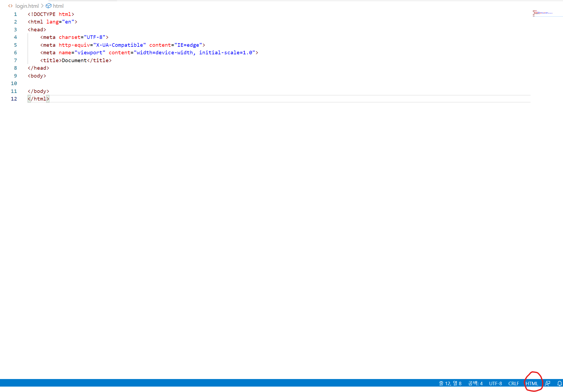
Task: Click line number 3 next to head tag
Action: [x=15, y=30]
